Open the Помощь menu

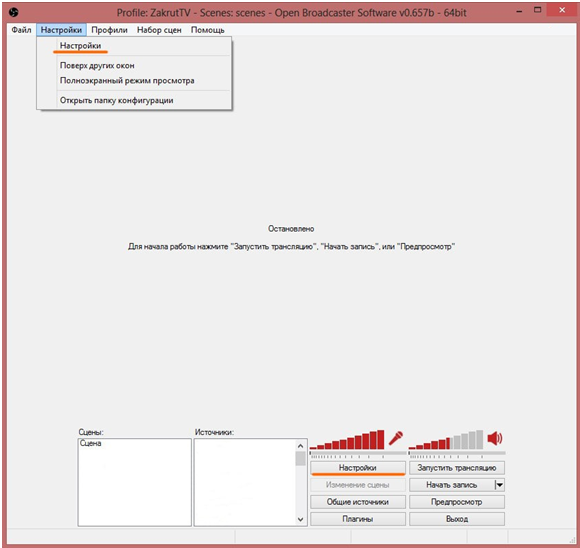click(x=208, y=30)
